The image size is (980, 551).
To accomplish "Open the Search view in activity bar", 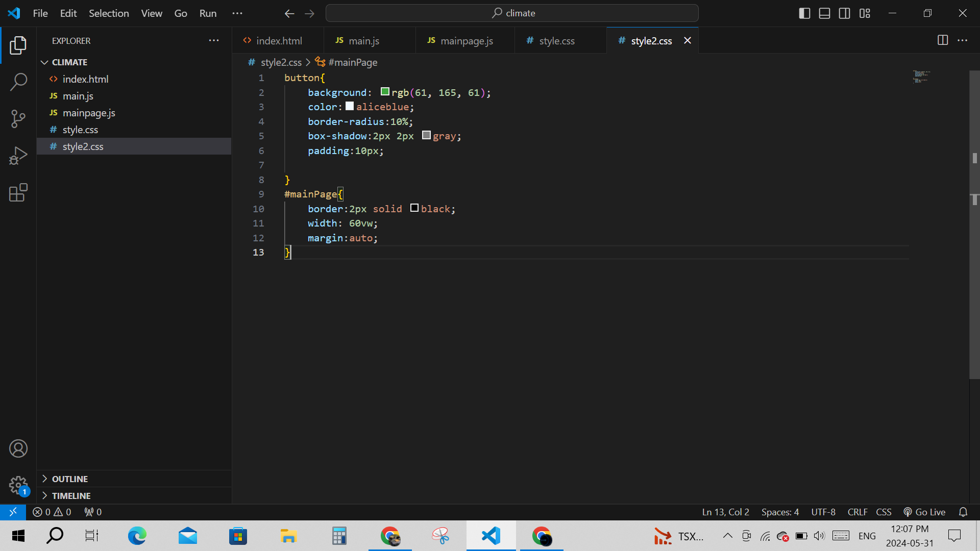I will [x=18, y=82].
